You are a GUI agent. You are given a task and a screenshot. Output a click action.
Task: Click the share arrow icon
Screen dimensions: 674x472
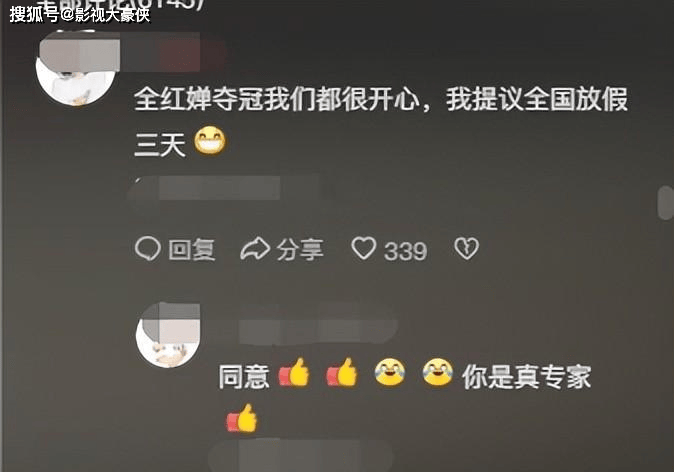click(x=255, y=249)
